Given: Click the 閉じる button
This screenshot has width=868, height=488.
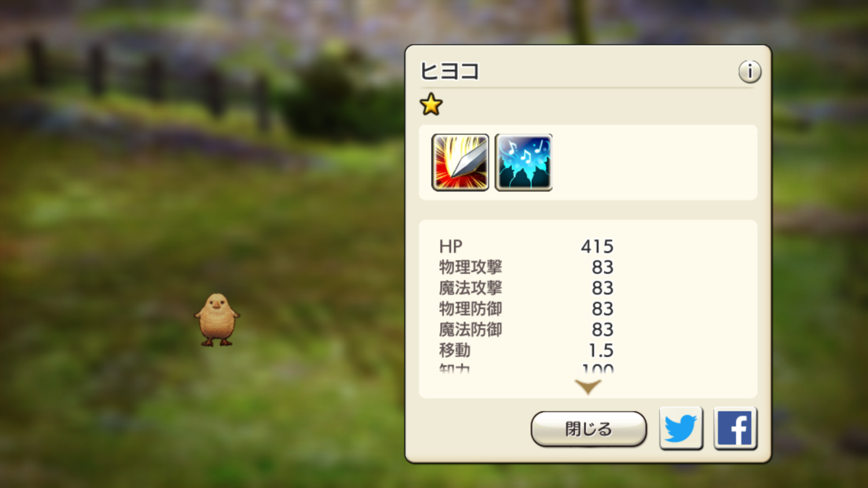Looking at the screenshot, I should [x=589, y=429].
